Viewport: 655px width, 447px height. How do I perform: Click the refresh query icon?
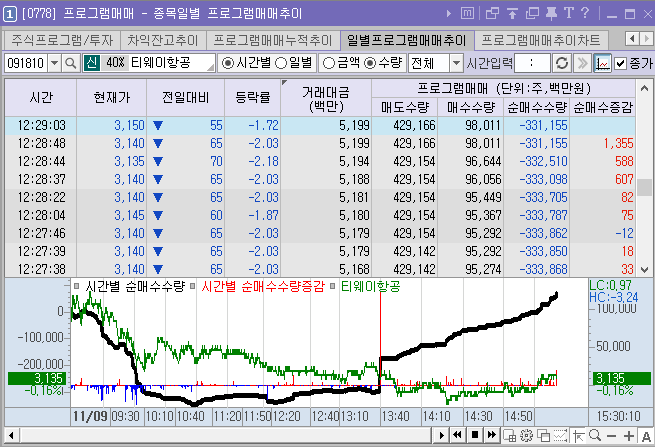(x=562, y=63)
